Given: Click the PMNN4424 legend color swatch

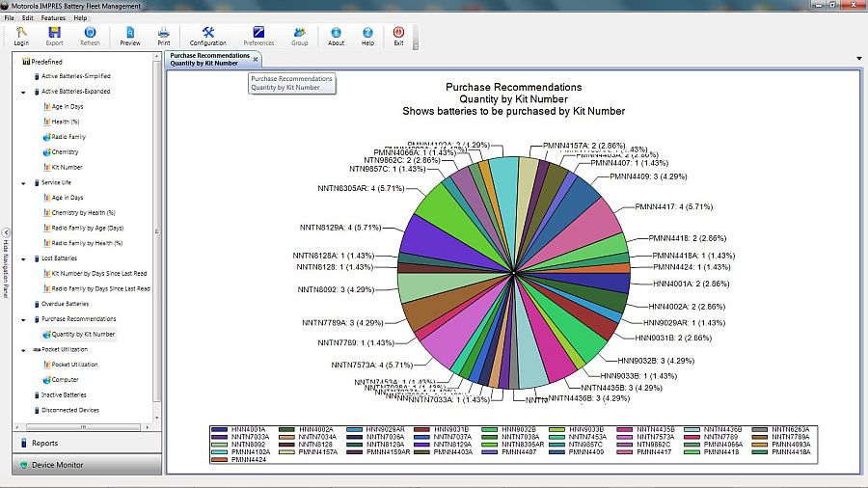Looking at the screenshot, I should pos(219,460).
